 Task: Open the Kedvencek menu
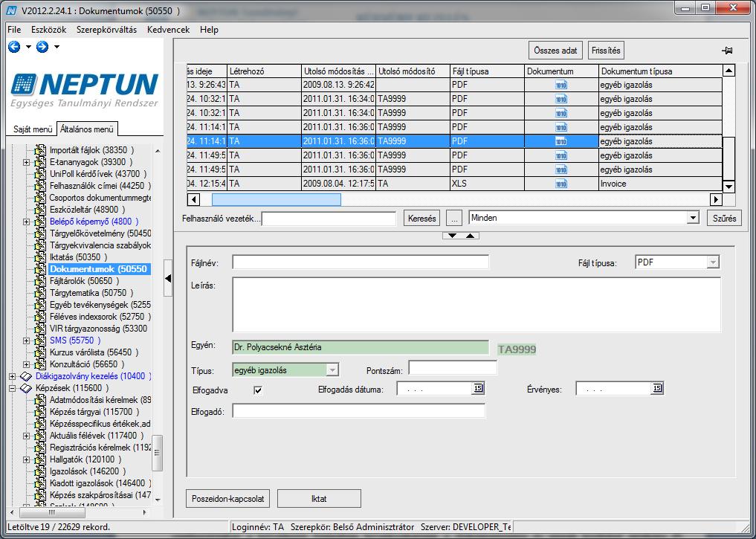[168, 30]
